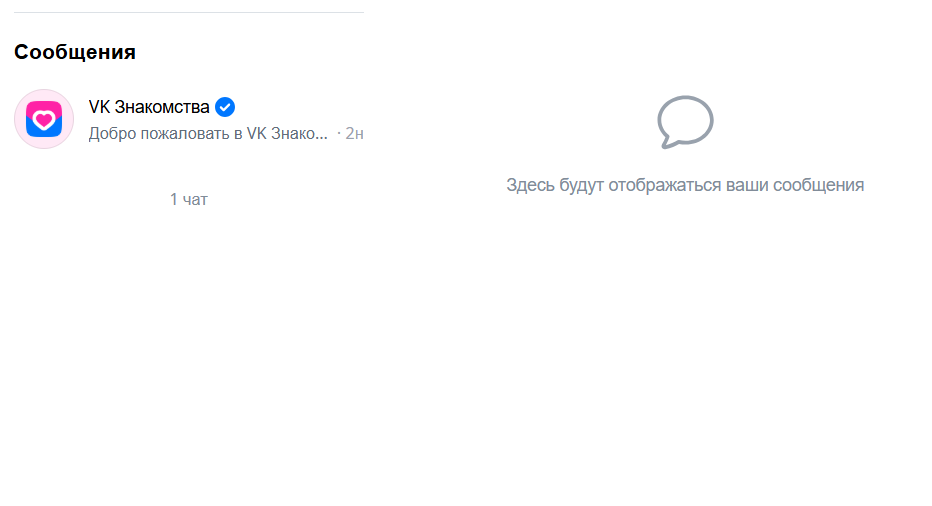
Task: Open the 'Добро пожаловать в VK Знако...' message preview
Action: [208, 134]
